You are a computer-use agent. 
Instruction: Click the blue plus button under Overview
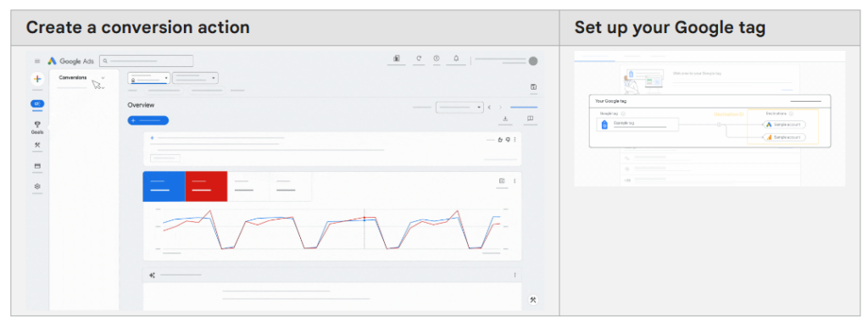pyautogui.click(x=147, y=120)
